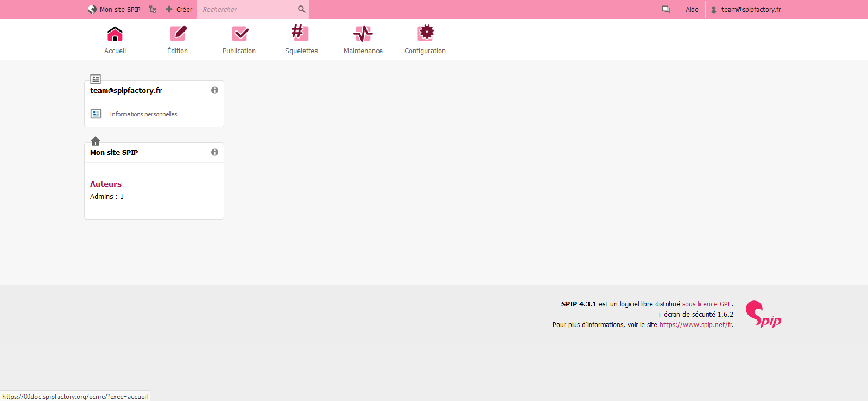Click the plus icon next to Créer
The width and height of the screenshot is (868, 401).
point(169,9)
